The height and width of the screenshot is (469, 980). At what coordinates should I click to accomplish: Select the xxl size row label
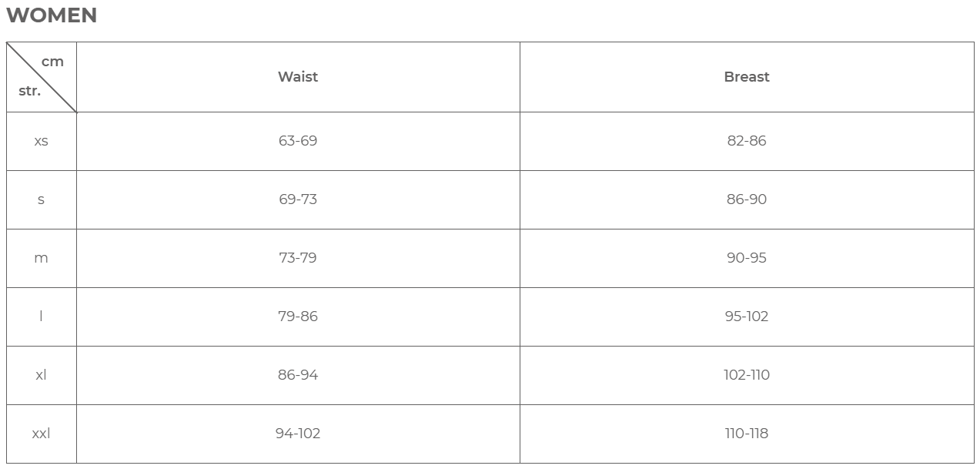[42, 434]
